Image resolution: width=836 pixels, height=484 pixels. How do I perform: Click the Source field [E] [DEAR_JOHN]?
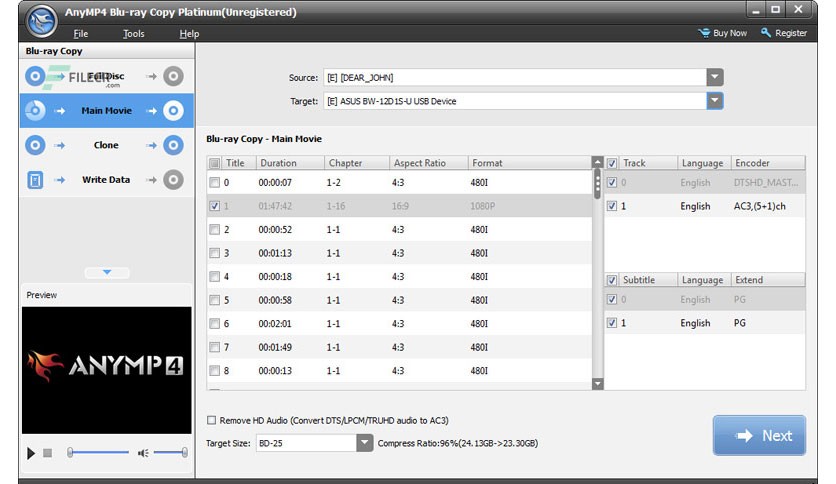point(515,77)
